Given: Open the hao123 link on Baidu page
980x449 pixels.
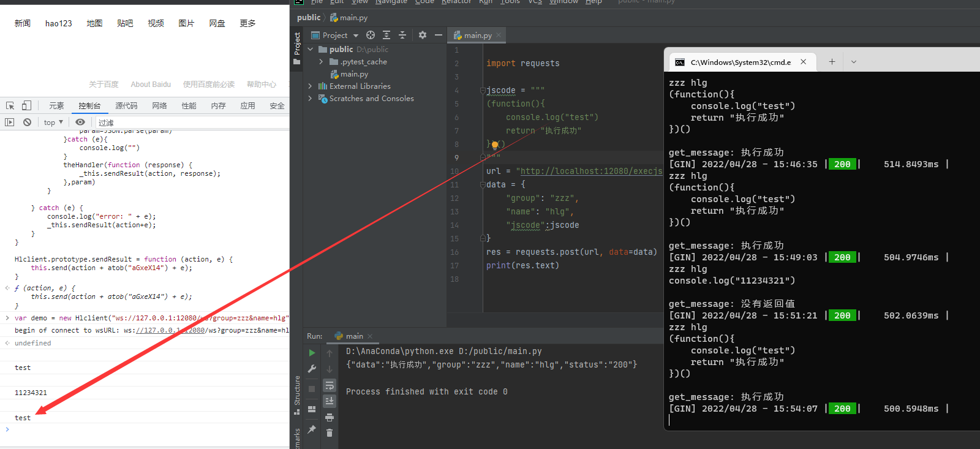Looking at the screenshot, I should [58, 23].
